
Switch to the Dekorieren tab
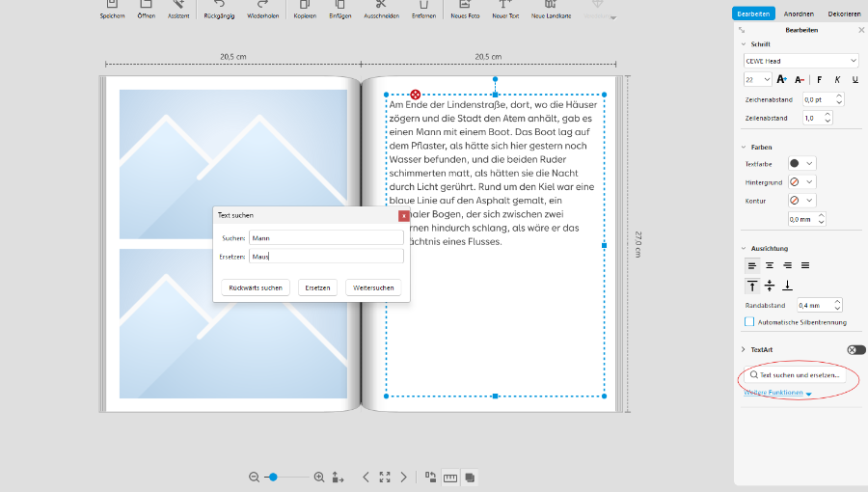click(x=844, y=14)
